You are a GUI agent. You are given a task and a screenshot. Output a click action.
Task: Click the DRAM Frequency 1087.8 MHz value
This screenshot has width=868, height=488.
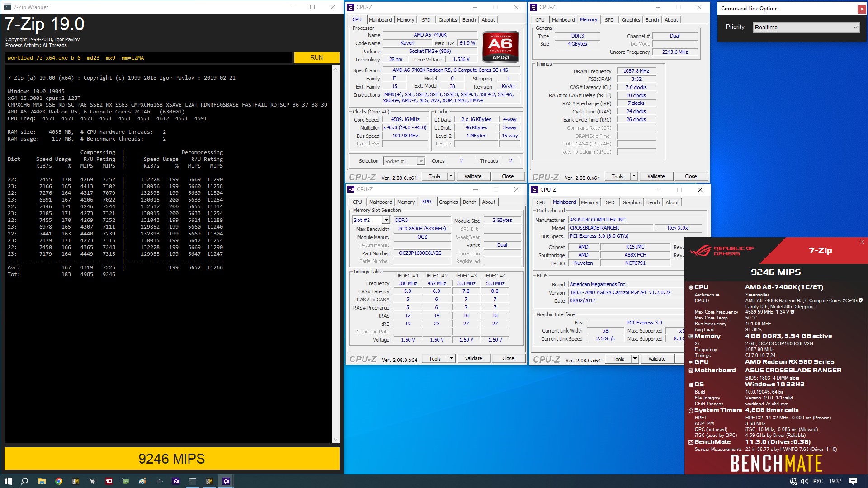pyautogui.click(x=636, y=71)
